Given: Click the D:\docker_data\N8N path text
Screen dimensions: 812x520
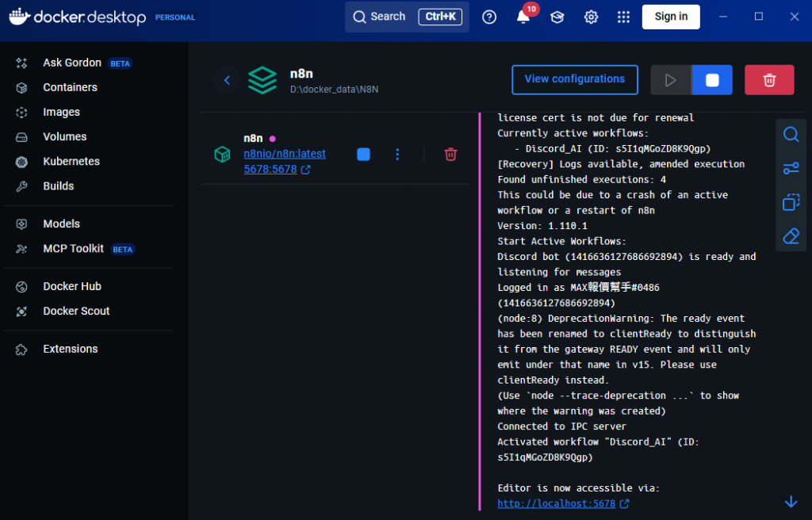Looking at the screenshot, I should (x=334, y=90).
